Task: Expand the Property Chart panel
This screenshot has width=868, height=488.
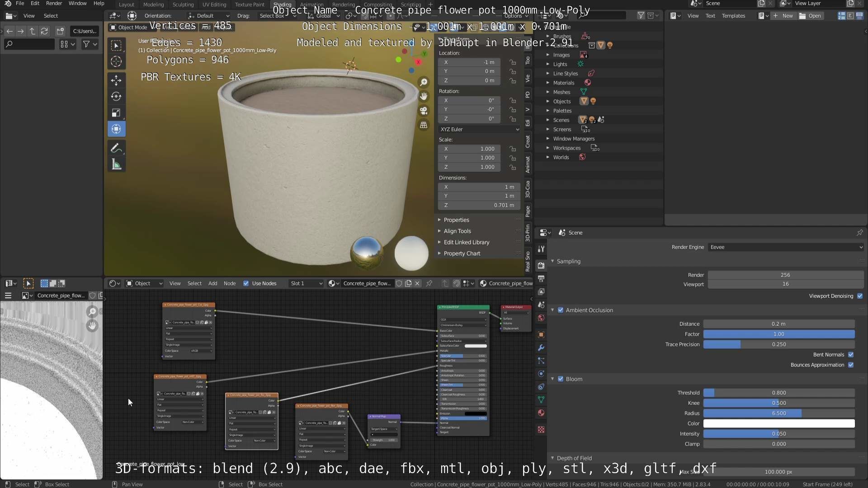Action: (461, 253)
